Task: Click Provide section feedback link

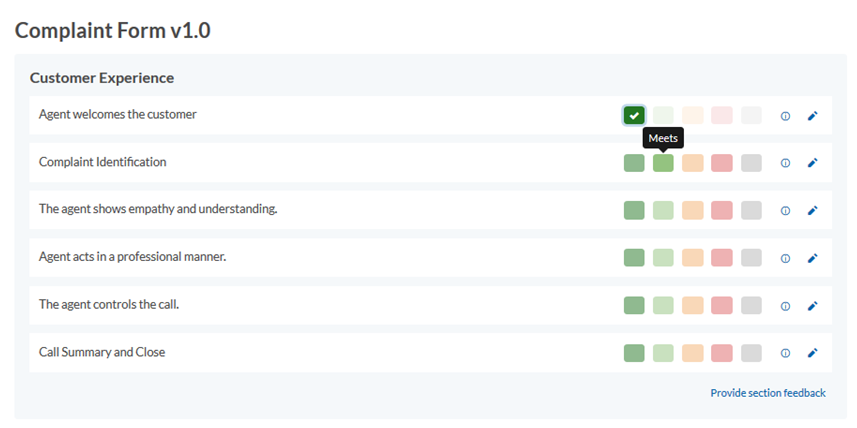Action: pyautogui.click(x=768, y=393)
